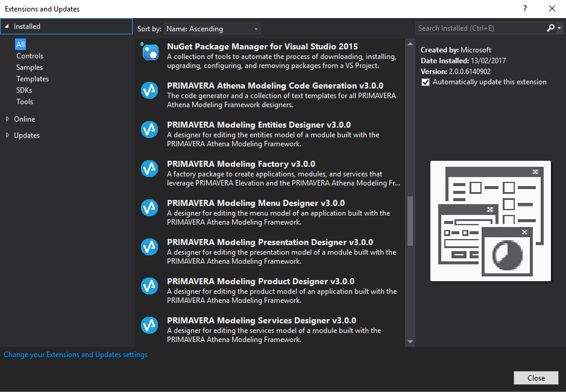Open the search options dropdown arrow
566x392 pixels.
[x=559, y=28]
